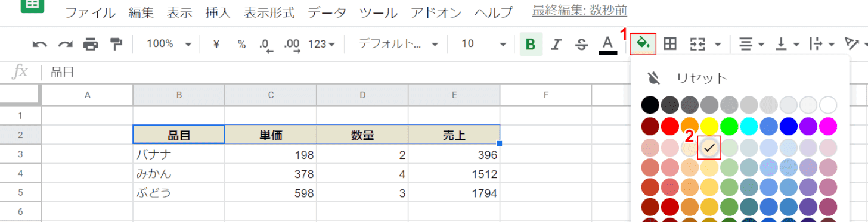Toggle strikethrough formatting
This screenshot has height=222, width=868.
[582, 44]
